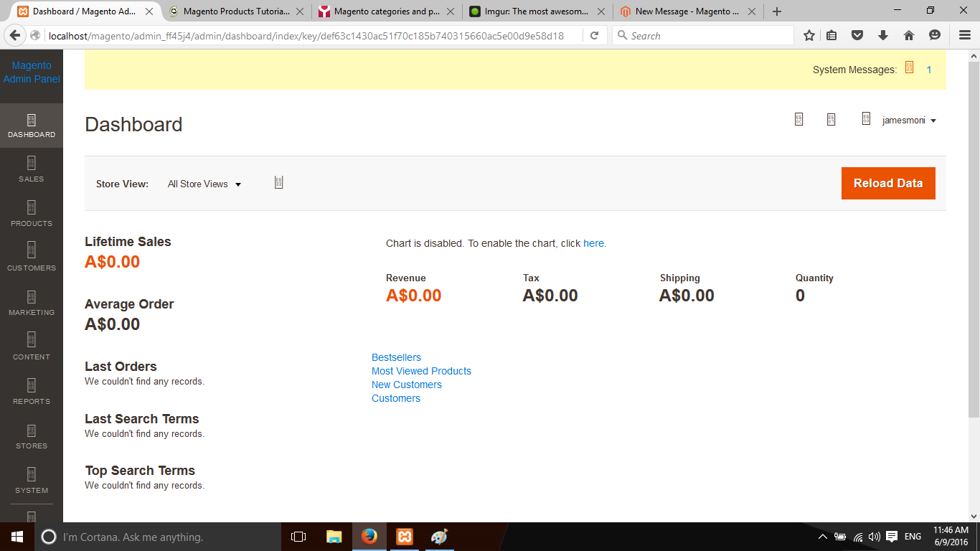Click the Reload Data button

coord(888,183)
